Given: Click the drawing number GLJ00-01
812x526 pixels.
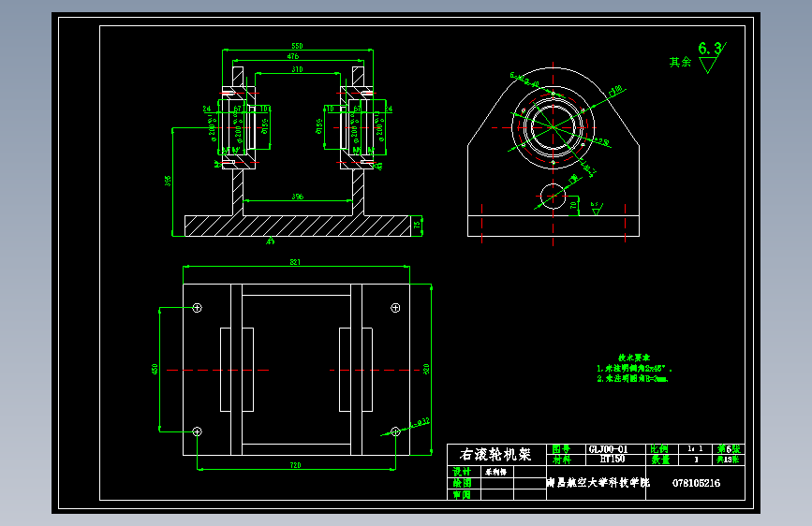Looking at the screenshot, I should point(608,449).
